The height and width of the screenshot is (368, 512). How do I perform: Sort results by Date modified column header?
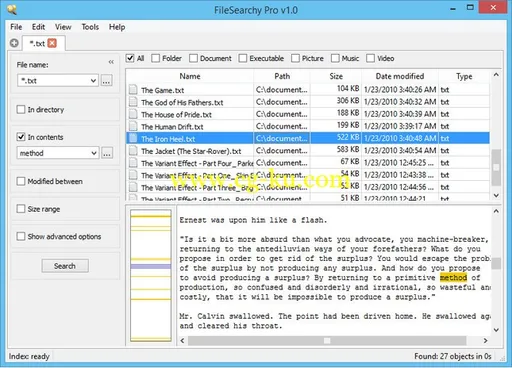(400, 76)
